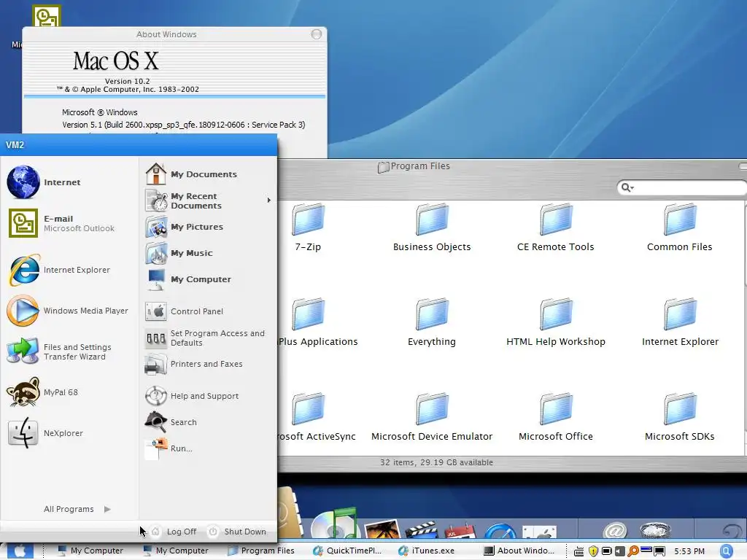Click on-screen keyboard tray icon
Image resolution: width=747 pixels, height=560 pixels.
pyautogui.click(x=578, y=551)
